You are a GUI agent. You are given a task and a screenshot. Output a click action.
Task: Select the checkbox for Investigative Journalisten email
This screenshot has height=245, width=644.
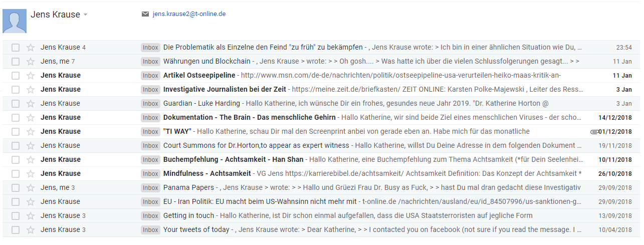(x=16, y=90)
